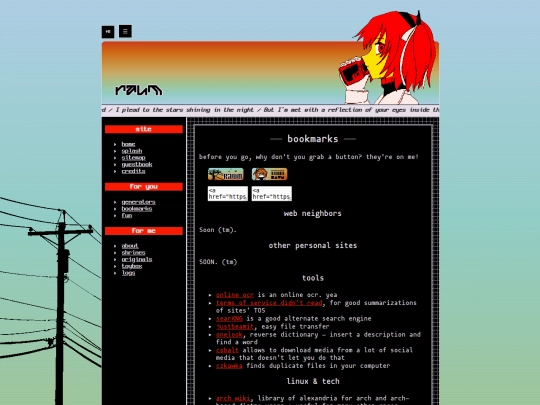540x405 pixels.
Task: Click the "SOON. (tm)" text
Action: tap(218, 262)
